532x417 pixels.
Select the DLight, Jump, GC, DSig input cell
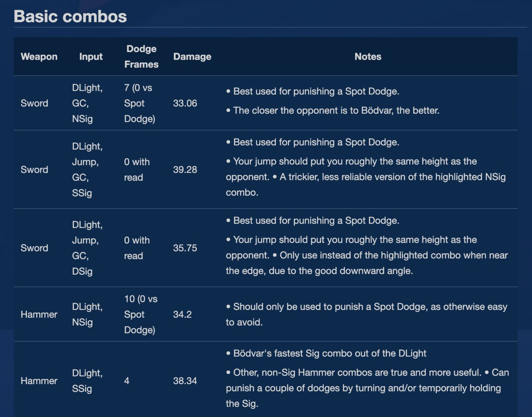point(87,248)
